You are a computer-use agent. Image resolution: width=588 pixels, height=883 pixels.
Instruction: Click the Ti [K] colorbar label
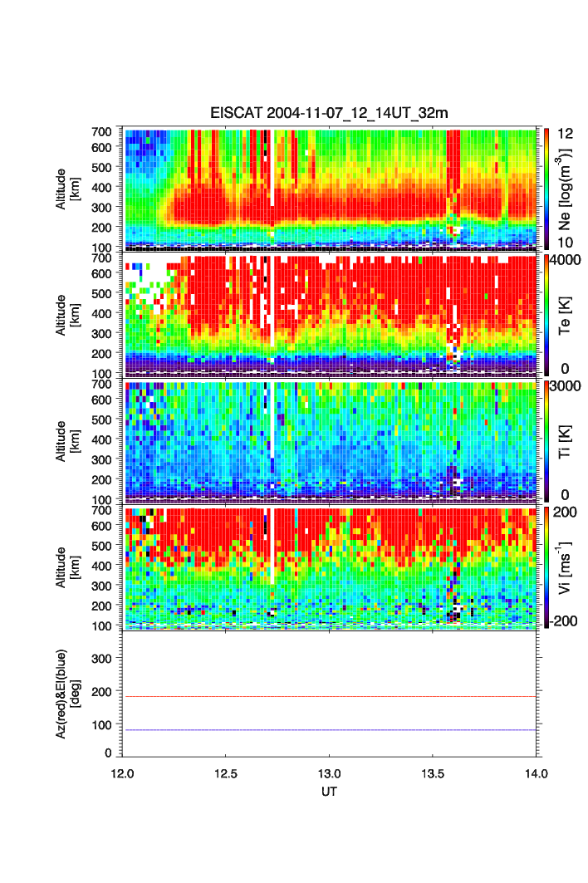coord(566,440)
